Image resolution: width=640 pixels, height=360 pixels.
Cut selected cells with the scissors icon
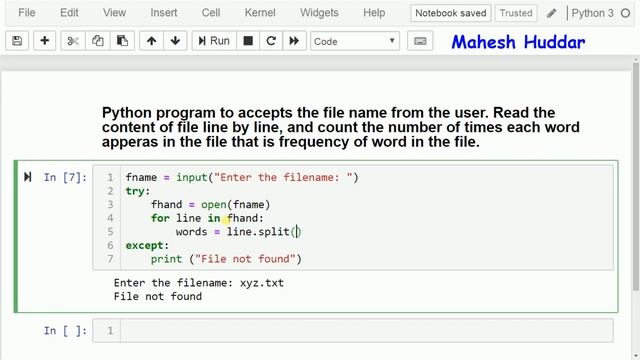click(x=73, y=41)
